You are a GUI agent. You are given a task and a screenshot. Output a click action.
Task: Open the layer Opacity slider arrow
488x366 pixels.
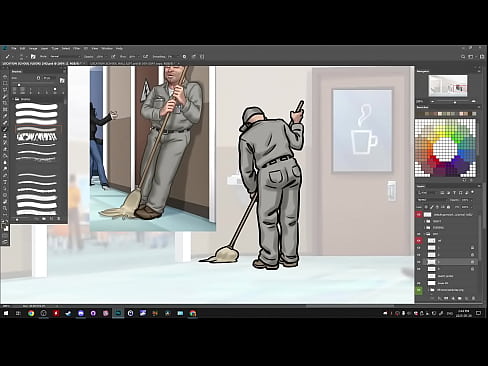tap(472, 200)
